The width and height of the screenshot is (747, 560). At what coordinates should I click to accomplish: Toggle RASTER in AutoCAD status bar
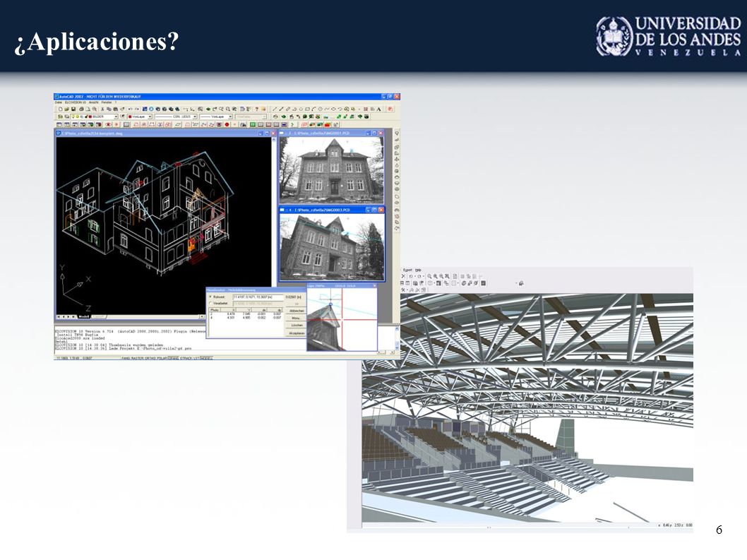pyautogui.click(x=137, y=358)
